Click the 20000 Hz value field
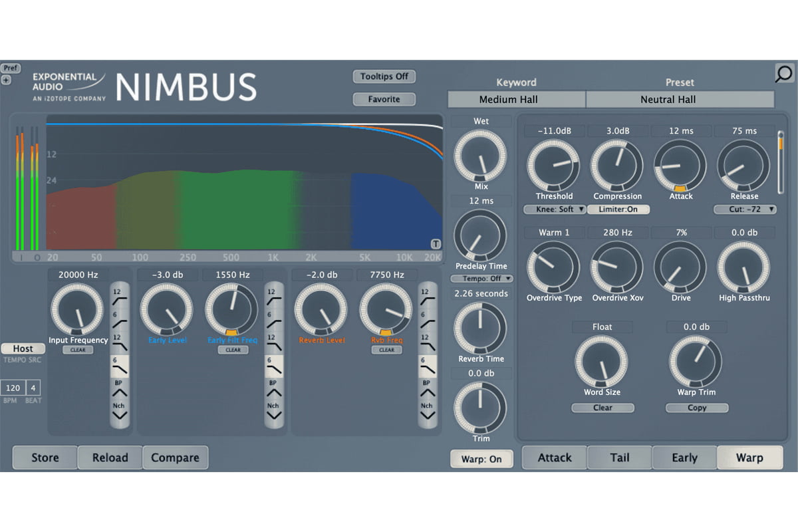Viewport: 798px width, 532px height. point(78,275)
